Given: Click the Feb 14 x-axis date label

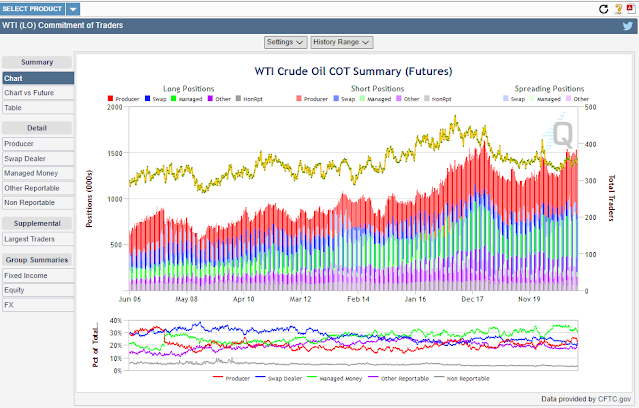Looking at the screenshot, I should [x=358, y=299].
